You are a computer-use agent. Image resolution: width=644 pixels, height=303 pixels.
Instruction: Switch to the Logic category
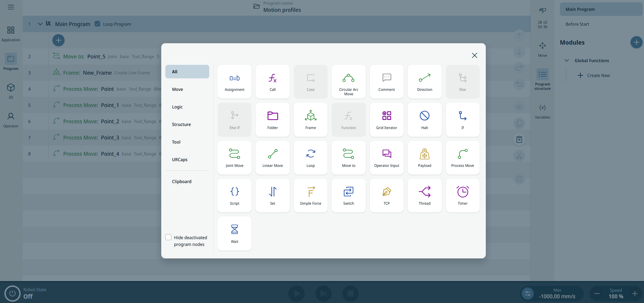pos(177,107)
